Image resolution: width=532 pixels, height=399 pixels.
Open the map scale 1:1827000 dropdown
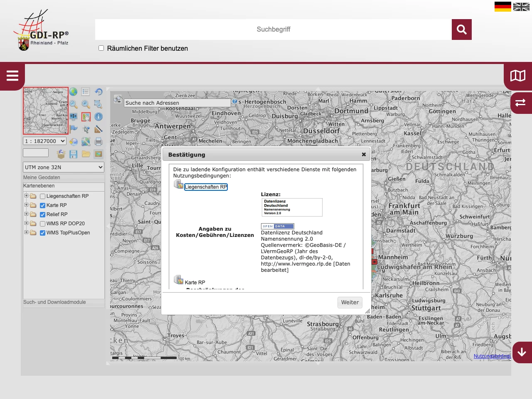pos(44,141)
